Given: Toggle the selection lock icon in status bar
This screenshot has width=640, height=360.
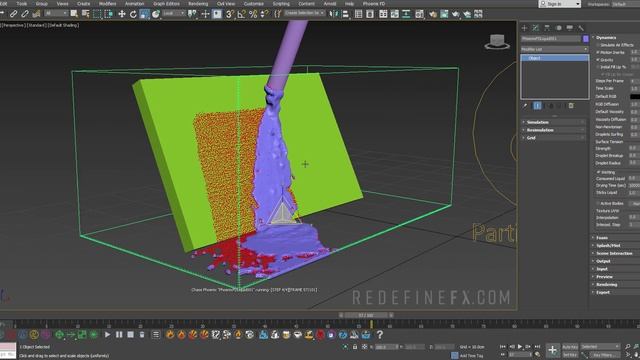Looking at the screenshot, I should tap(355, 347).
